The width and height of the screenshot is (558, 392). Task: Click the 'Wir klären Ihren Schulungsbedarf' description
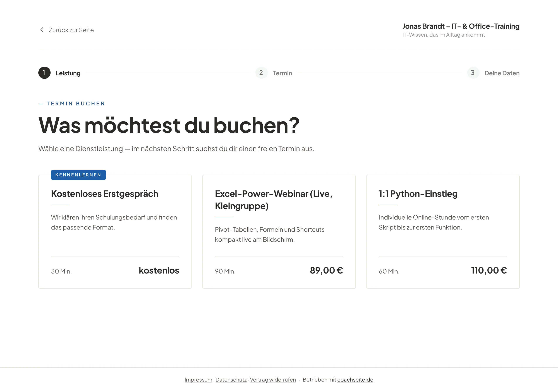pos(114,222)
